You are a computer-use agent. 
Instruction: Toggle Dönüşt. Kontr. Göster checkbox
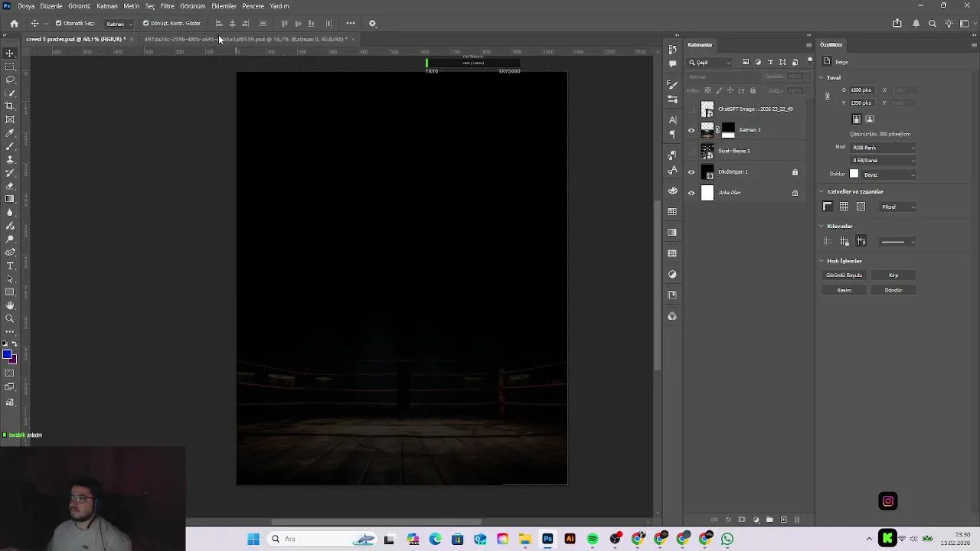(x=146, y=24)
